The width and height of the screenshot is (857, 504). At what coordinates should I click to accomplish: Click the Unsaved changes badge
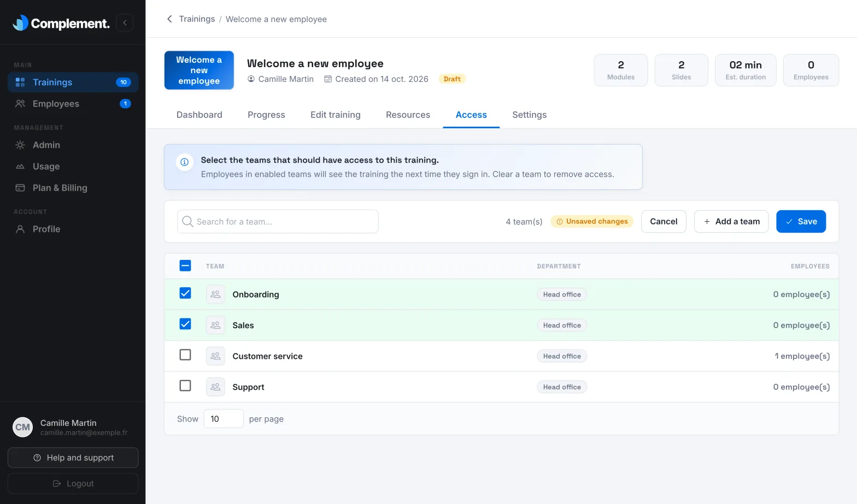pos(592,221)
